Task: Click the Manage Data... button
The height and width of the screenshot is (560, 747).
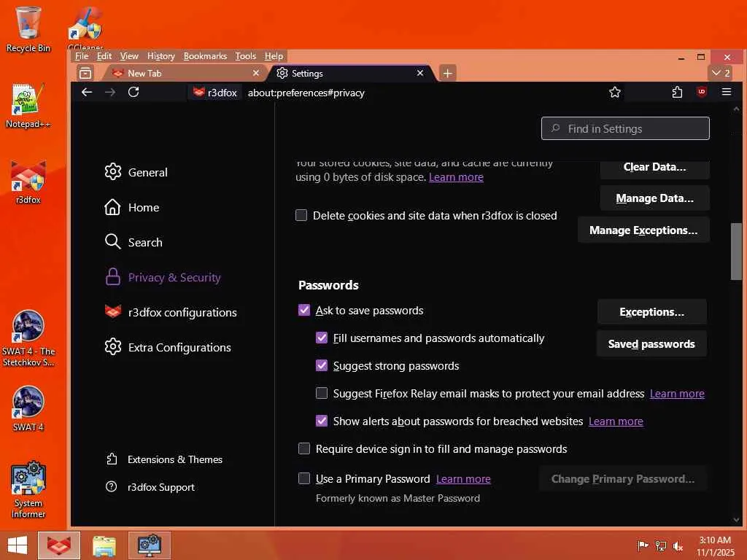Action: tap(654, 198)
